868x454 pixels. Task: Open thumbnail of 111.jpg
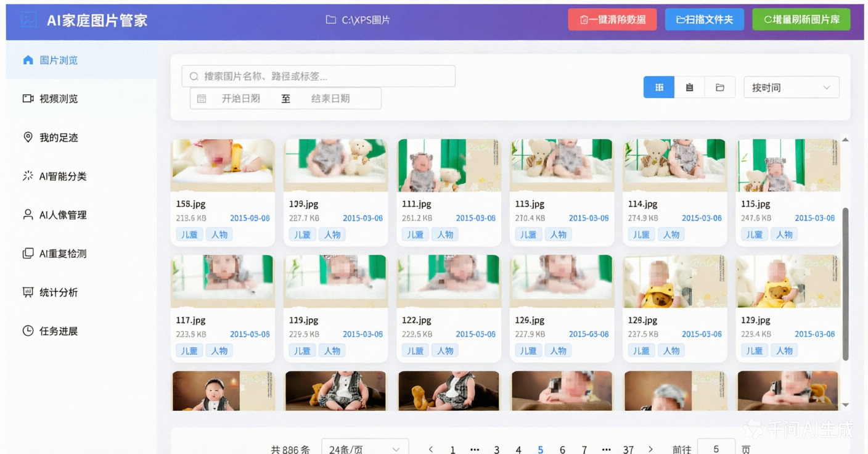point(449,165)
